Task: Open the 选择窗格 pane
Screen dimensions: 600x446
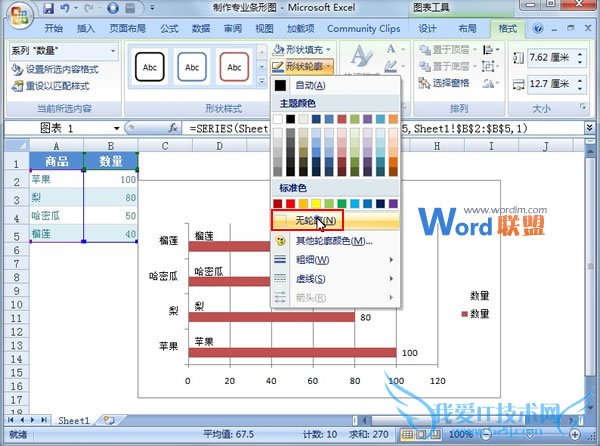Action: point(444,83)
